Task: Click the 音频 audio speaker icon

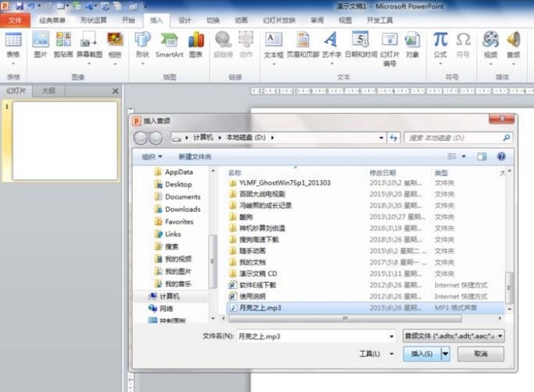Action: coord(513,40)
